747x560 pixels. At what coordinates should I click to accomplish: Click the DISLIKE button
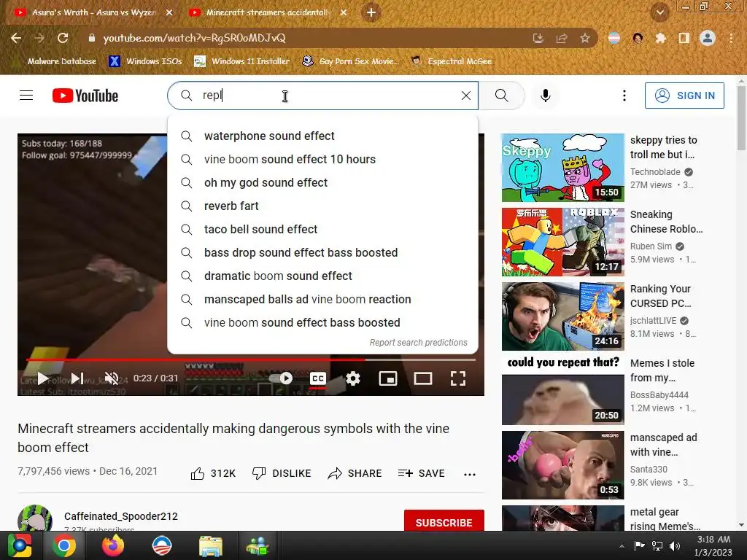(282, 473)
